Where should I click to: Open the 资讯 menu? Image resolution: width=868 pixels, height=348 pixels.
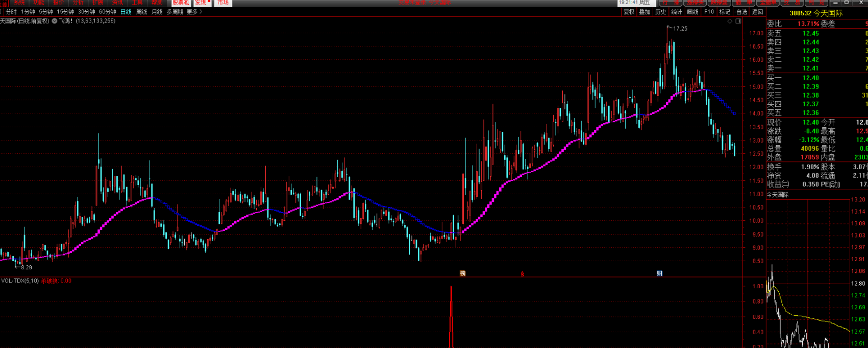pyautogui.click(x=118, y=3)
